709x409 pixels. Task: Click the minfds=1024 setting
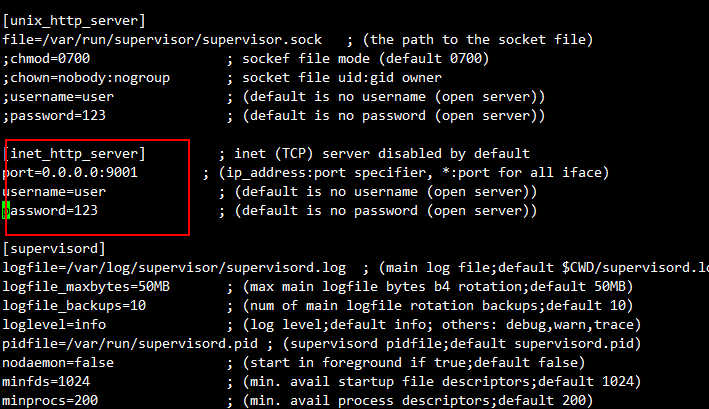click(x=48, y=382)
